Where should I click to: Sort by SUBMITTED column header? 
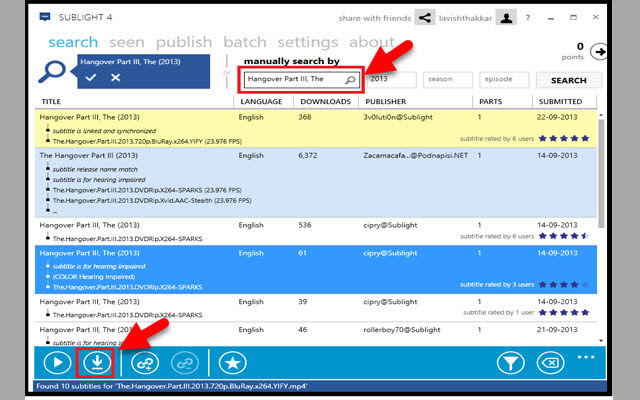[560, 102]
